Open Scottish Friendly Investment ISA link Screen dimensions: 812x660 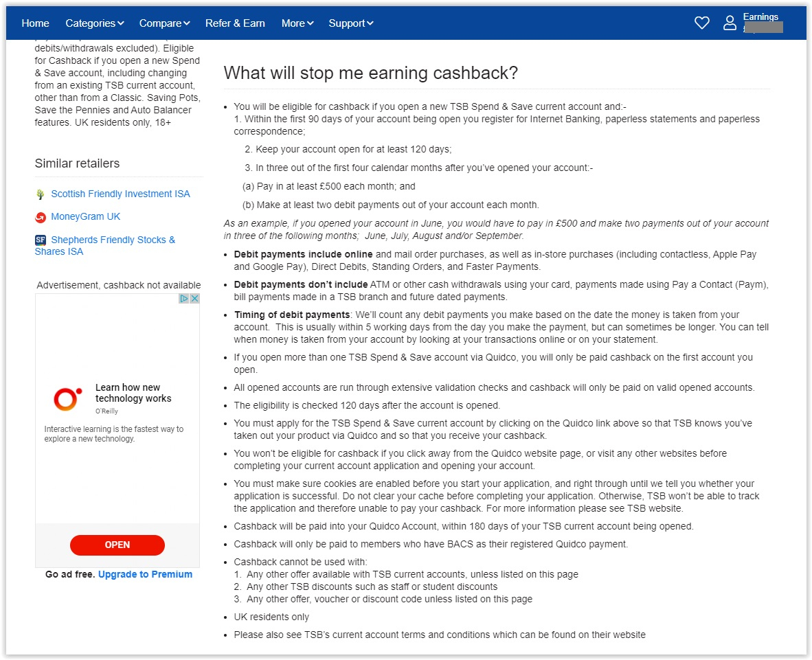click(120, 194)
